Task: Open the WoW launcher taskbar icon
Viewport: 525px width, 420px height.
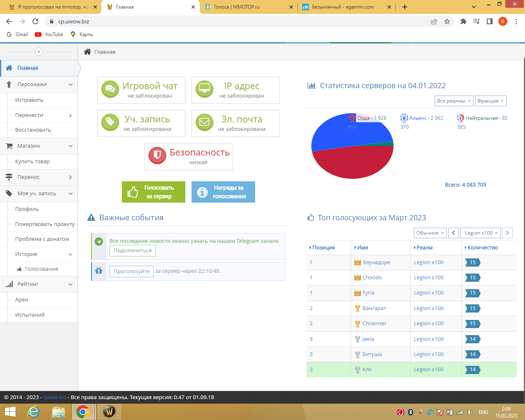Action: (109, 412)
